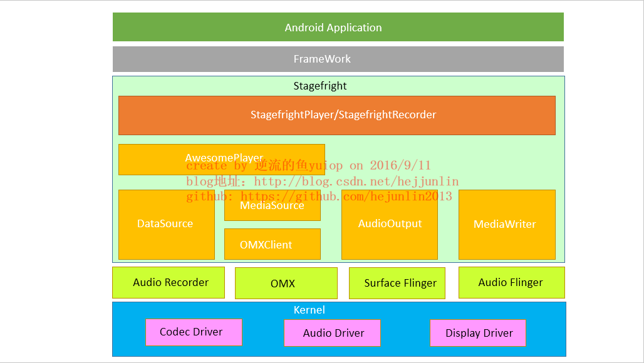
Task: Select the StagefrightPlayer/StagefrightRecorder block
Action: pos(337,115)
